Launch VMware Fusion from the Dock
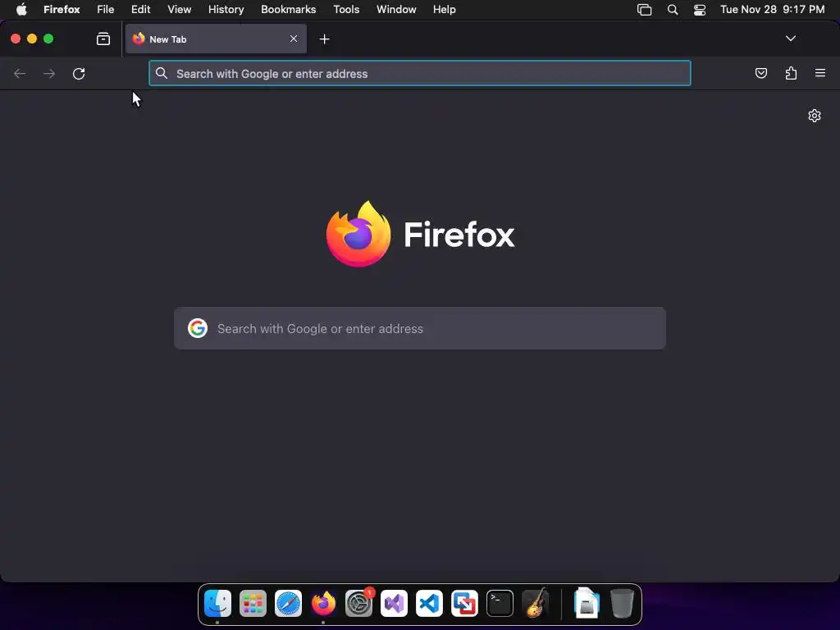 coord(464,603)
